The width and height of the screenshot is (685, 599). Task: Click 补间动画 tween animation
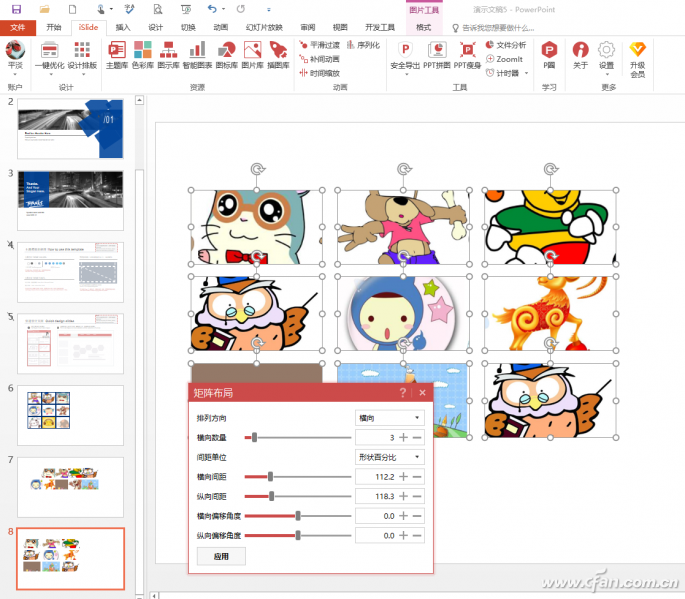click(319, 59)
